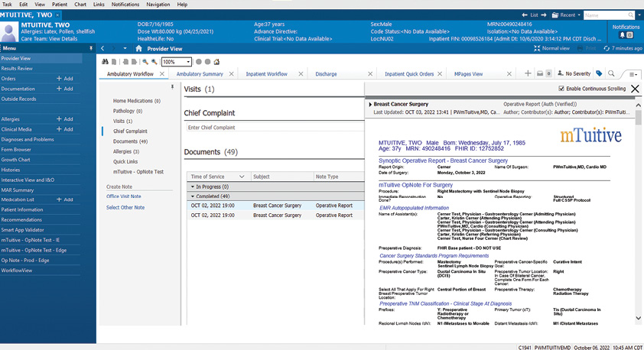Go back with the left chevron arrow
The image size is (644, 350).
tap(102, 48)
